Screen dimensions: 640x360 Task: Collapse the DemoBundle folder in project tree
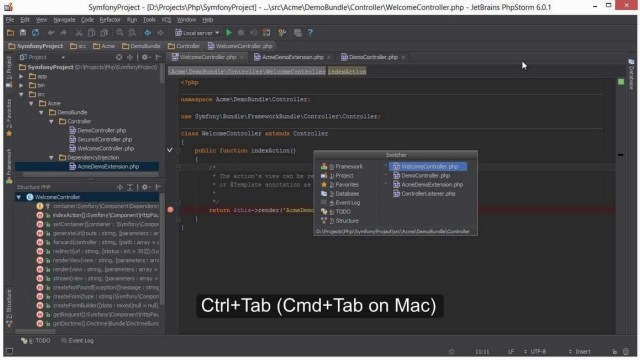[41, 112]
